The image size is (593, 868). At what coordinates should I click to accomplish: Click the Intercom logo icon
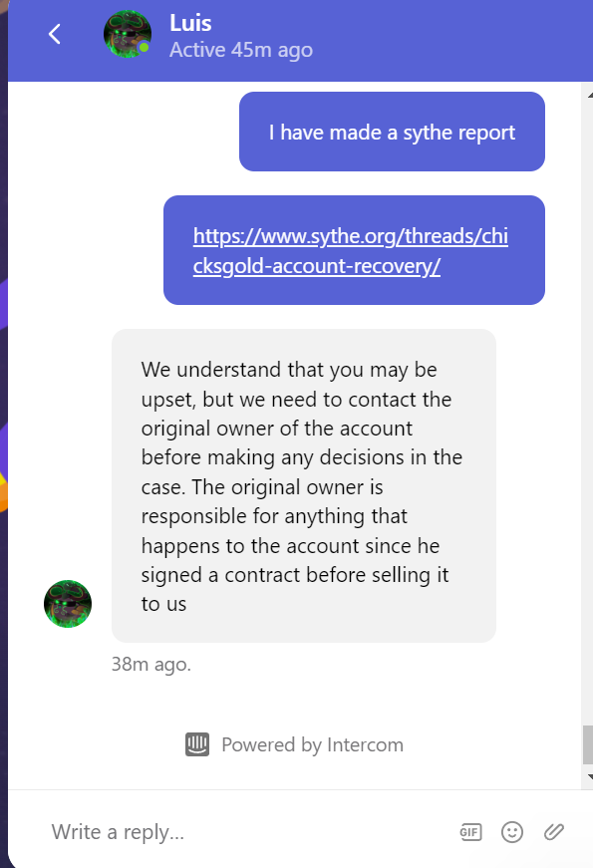coord(197,744)
